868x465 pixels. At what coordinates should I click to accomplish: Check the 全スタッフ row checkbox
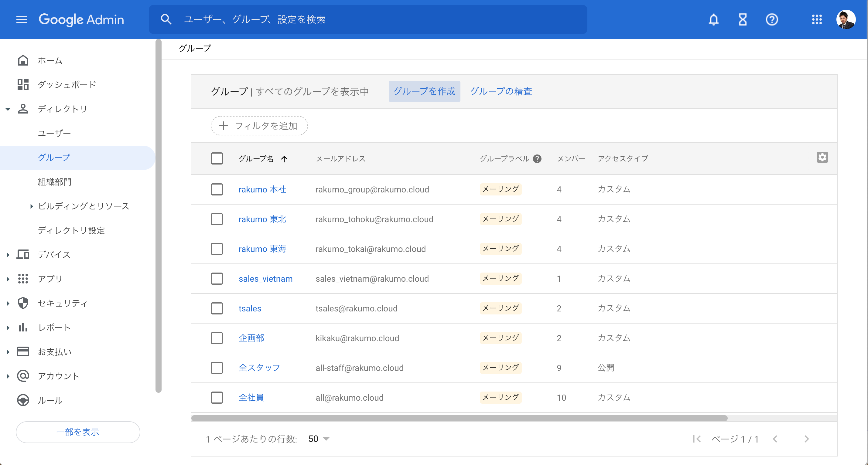[217, 368]
